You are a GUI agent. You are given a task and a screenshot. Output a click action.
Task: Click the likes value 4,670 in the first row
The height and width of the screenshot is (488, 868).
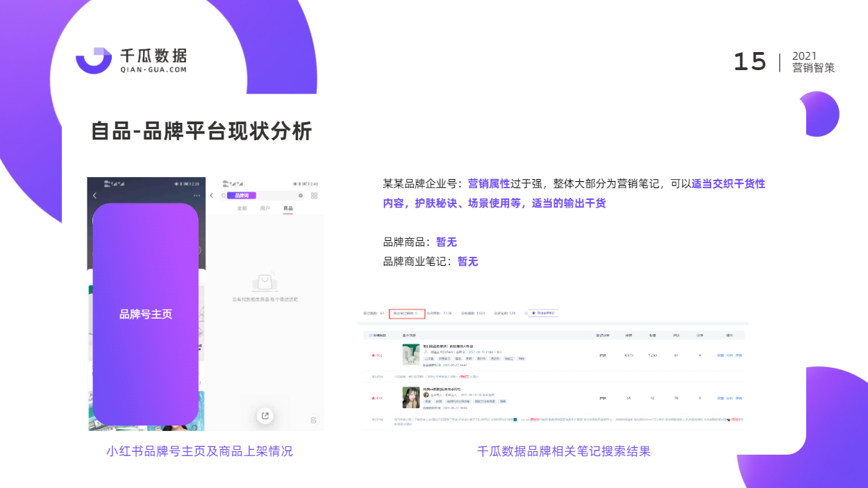629,355
